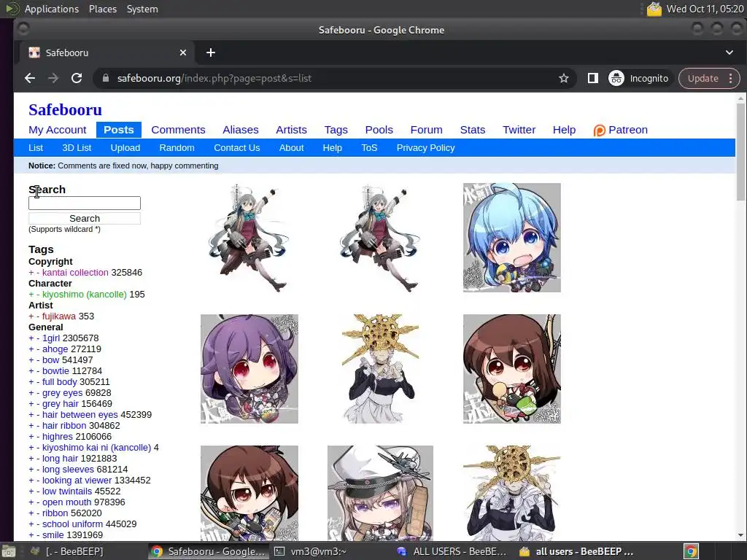Click the Chrome icon at taskbar end

[691, 552]
